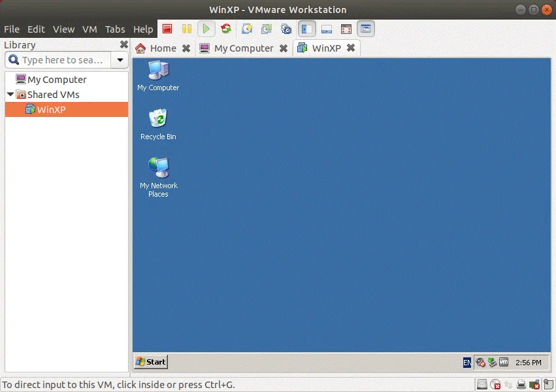Restart the guest with the Reset icon
This screenshot has width=556, height=392.
pos(226,29)
